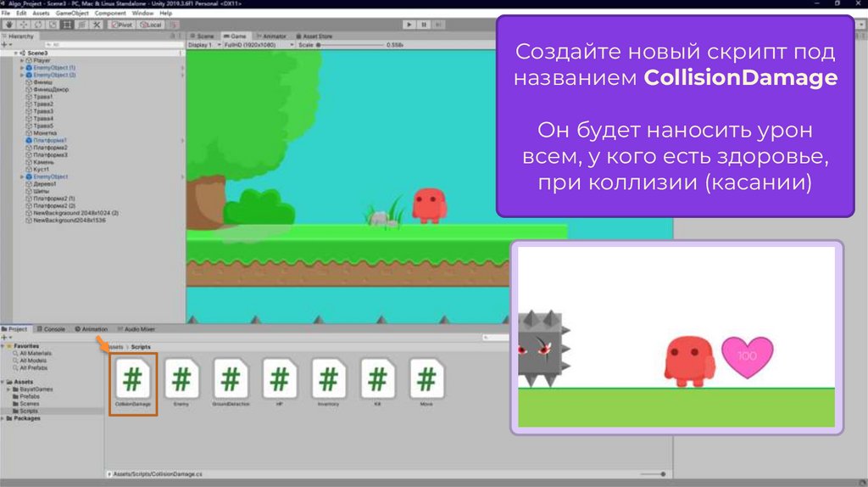Image resolution: width=868 pixels, height=487 pixels.
Task: Select the Enemy script icon
Action: pos(181,379)
